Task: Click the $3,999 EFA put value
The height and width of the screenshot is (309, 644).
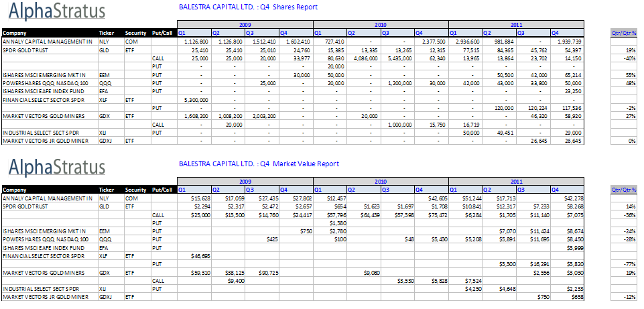Action: click(x=567, y=248)
